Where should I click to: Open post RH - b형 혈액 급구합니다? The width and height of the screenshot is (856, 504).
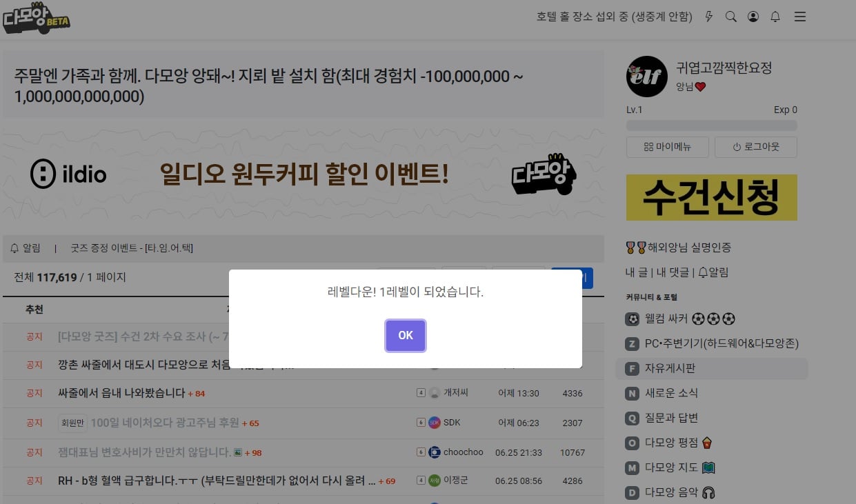[217, 481]
